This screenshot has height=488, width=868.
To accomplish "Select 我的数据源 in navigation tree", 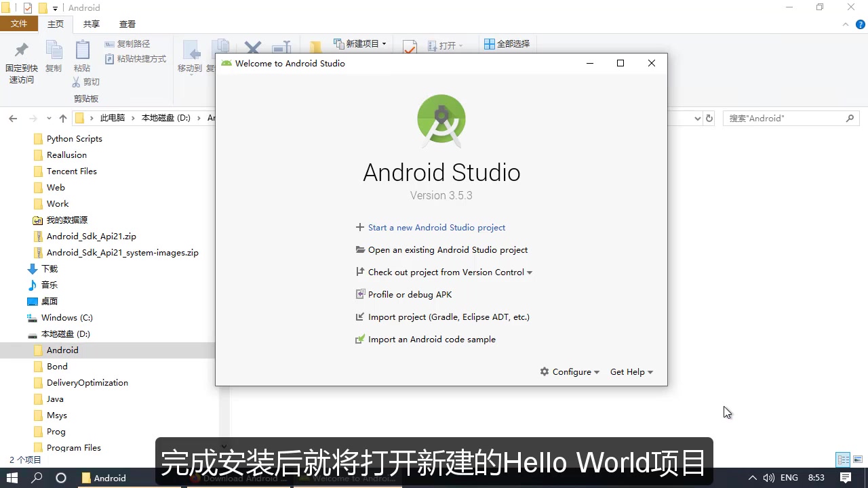I will [x=67, y=220].
